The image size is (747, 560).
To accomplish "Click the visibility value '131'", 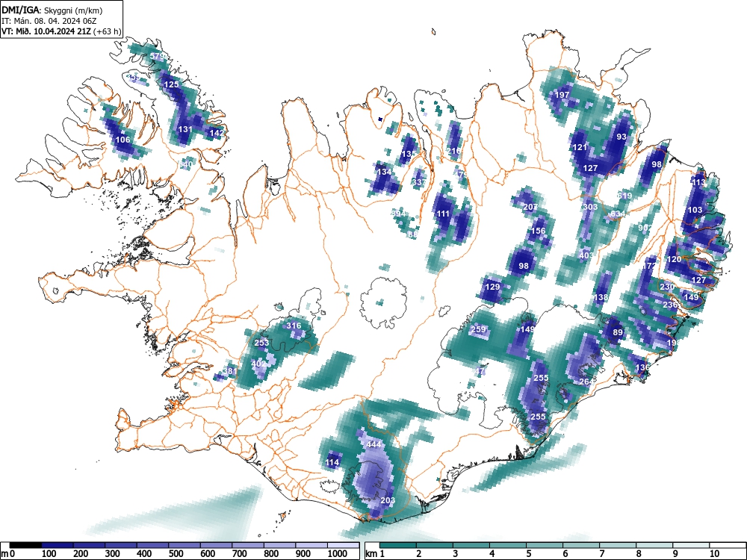I will coord(185,129).
